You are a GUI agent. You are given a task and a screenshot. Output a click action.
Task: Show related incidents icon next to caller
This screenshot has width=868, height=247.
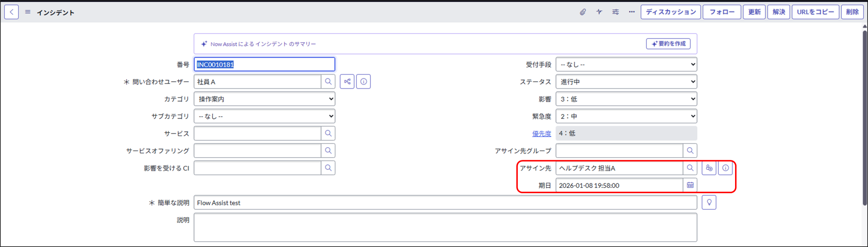347,82
